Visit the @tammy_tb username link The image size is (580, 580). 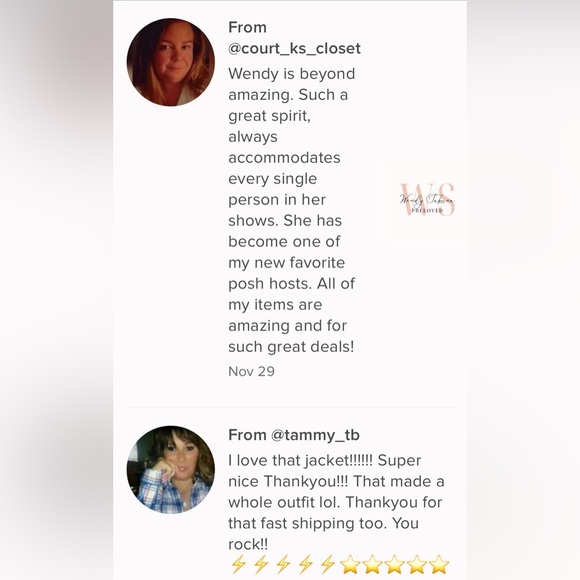[315, 435]
